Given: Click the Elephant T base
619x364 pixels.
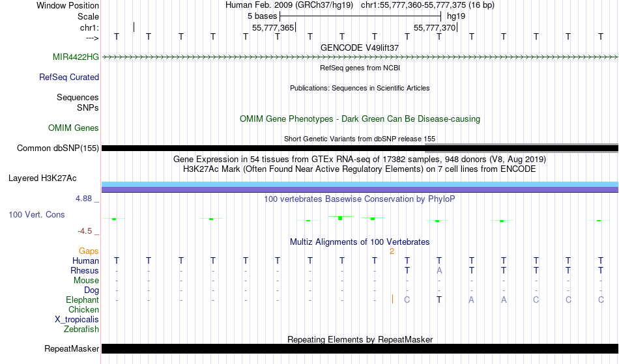Looking at the screenshot, I should 439,300.
